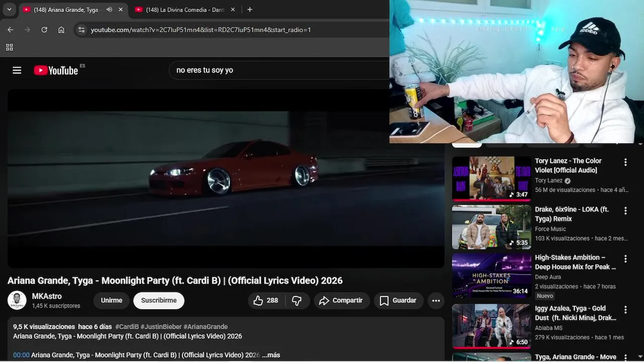The image size is (644, 362).
Task: Click the video player showing the red car
Action: point(225,178)
